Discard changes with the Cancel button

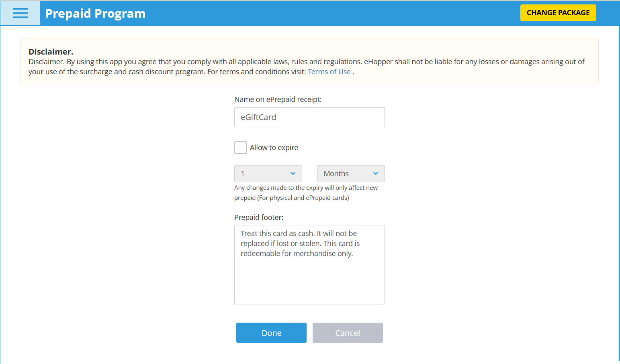point(348,333)
